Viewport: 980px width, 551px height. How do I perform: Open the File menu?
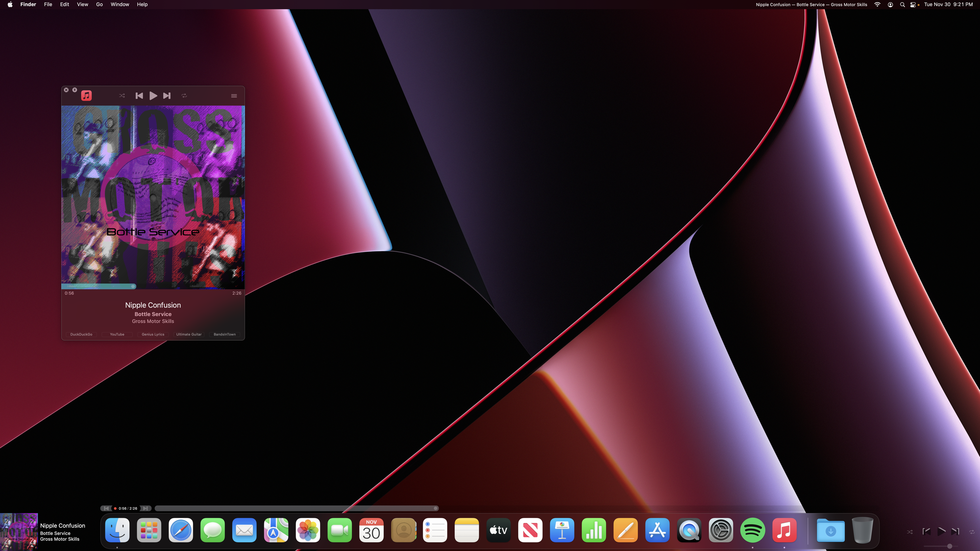(48, 4)
